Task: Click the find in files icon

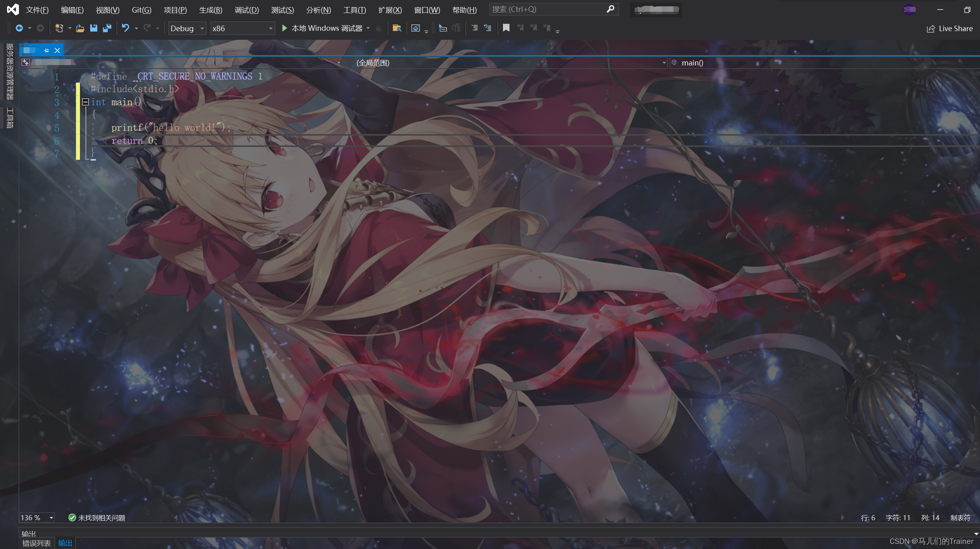Action: coord(397,28)
